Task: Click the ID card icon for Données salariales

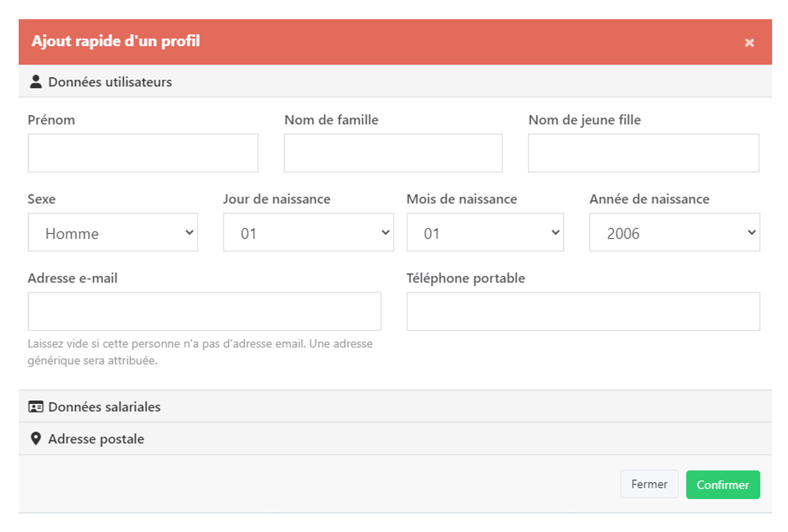Action: coord(36,407)
